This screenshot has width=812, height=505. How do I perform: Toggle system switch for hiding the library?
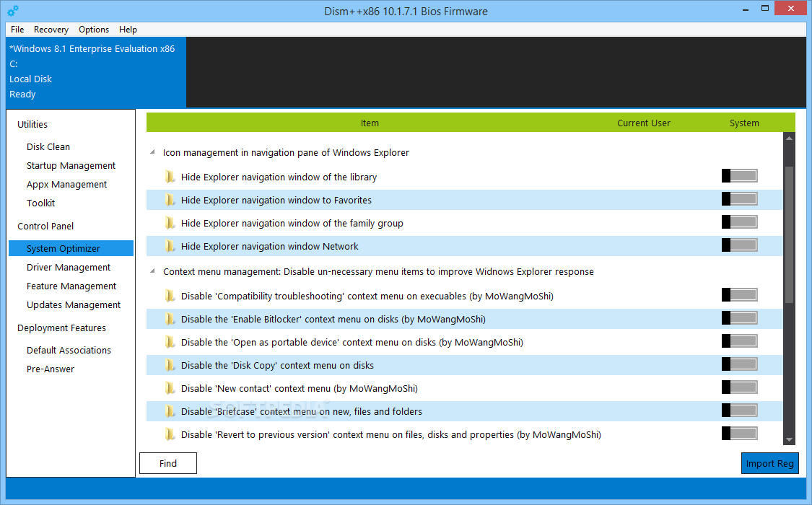point(740,176)
